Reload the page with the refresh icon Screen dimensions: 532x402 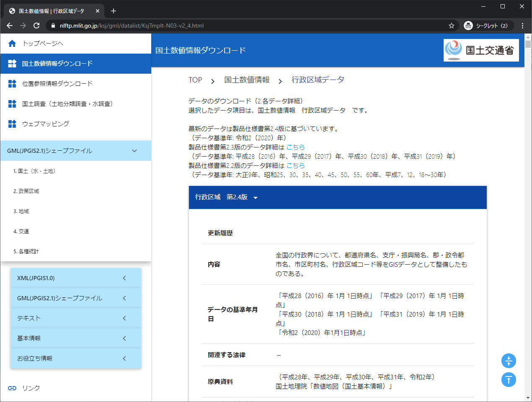[x=36, y=26]
